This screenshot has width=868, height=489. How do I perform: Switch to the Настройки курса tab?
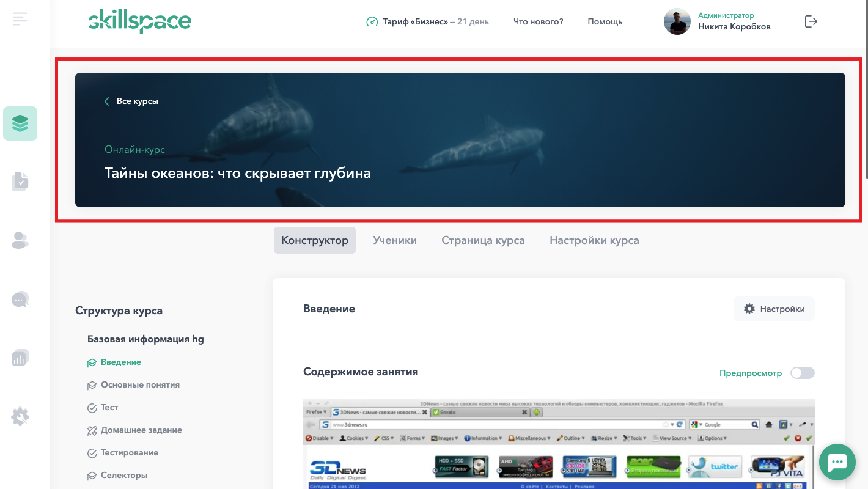(594, 240)
